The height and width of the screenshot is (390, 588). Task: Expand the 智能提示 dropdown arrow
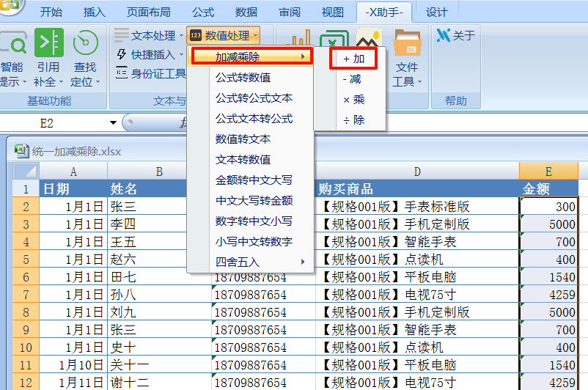click(x=24, y=82)
